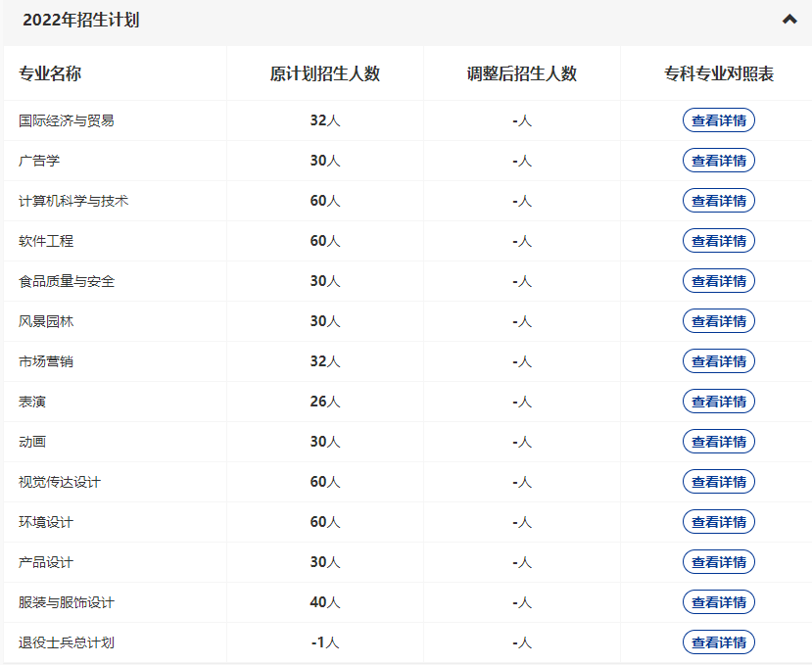Click the -1人 value for 退役士兵总计划
812x665 pixels.
coord(325,642)
